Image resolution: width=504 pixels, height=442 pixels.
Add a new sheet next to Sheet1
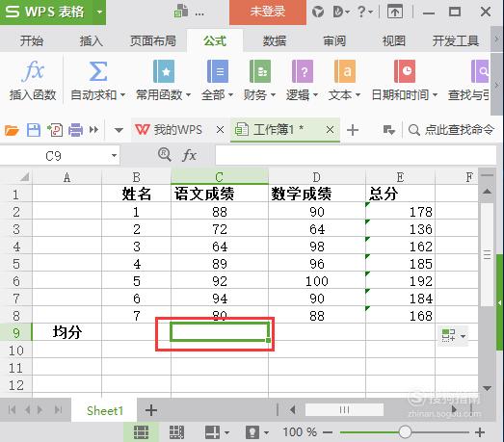(x=150, y=410)
